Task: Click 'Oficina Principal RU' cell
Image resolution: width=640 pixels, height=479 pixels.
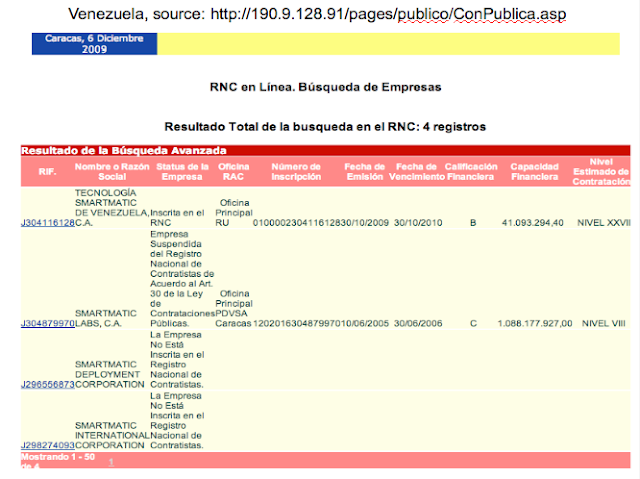Action: point(234,213)
